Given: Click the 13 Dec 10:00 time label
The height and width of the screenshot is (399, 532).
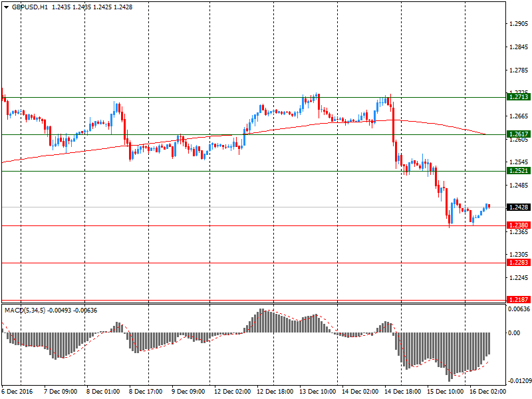Looking at the screenshot, I should pyautogui.click(x=318, y=392).
